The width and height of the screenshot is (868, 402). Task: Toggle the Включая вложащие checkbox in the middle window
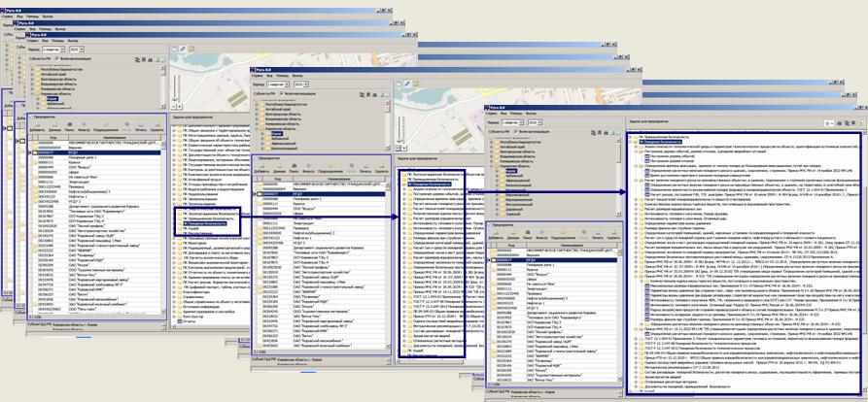pos(284,94)
